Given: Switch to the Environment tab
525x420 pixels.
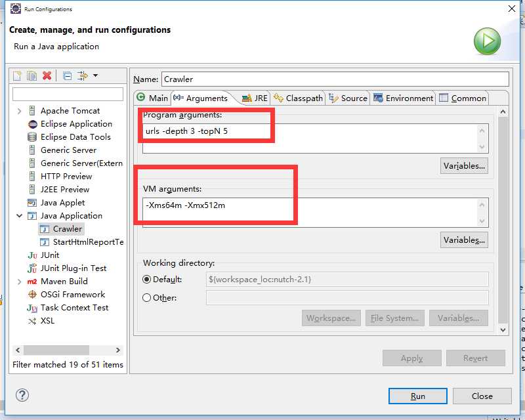Looking at the screenshot, I should coord(404,98).
